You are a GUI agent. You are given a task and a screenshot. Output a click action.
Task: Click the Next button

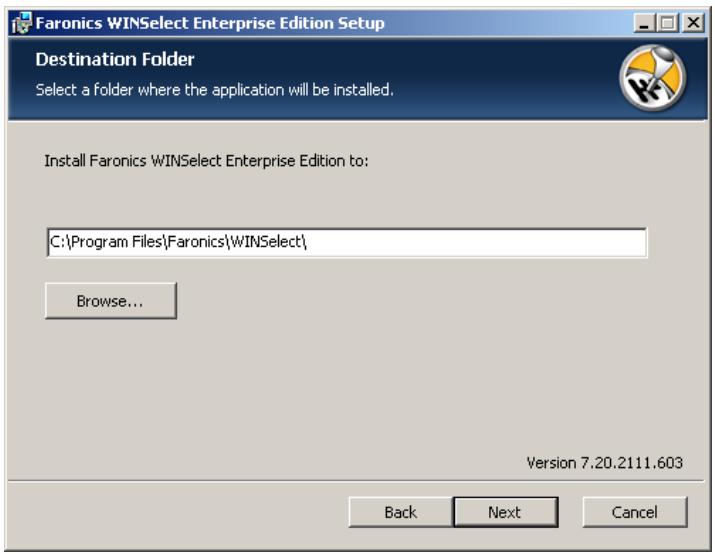coord(506,512)
